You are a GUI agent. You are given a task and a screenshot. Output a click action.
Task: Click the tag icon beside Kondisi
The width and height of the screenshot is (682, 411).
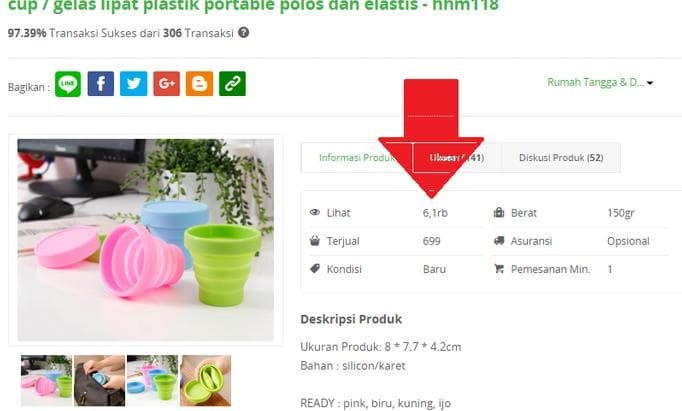click(x=315, y=268)
